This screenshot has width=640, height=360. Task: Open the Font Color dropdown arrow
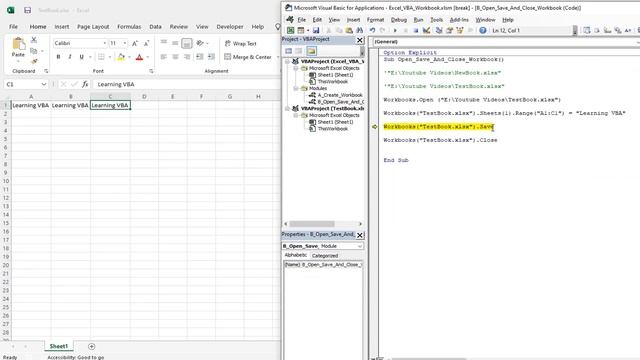pyautogui.click(x=147, y=57)
